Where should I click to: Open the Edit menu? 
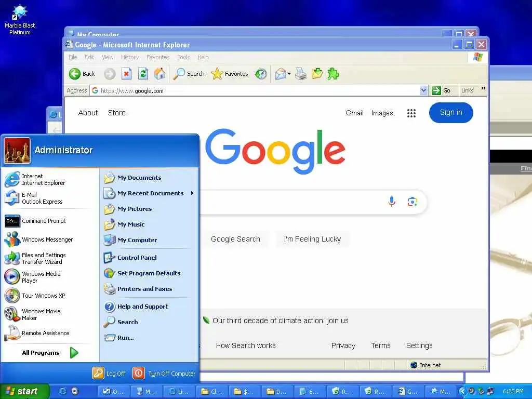click(89, 57)
